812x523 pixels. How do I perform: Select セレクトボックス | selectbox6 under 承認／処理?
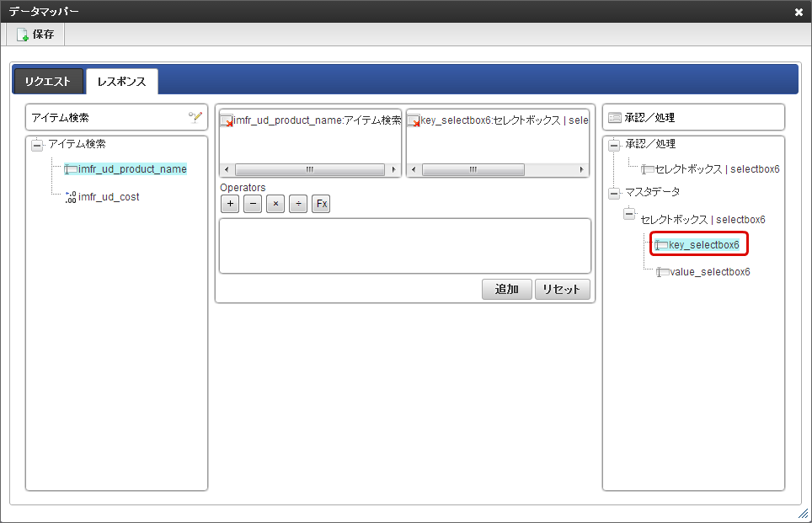point(717,169)
